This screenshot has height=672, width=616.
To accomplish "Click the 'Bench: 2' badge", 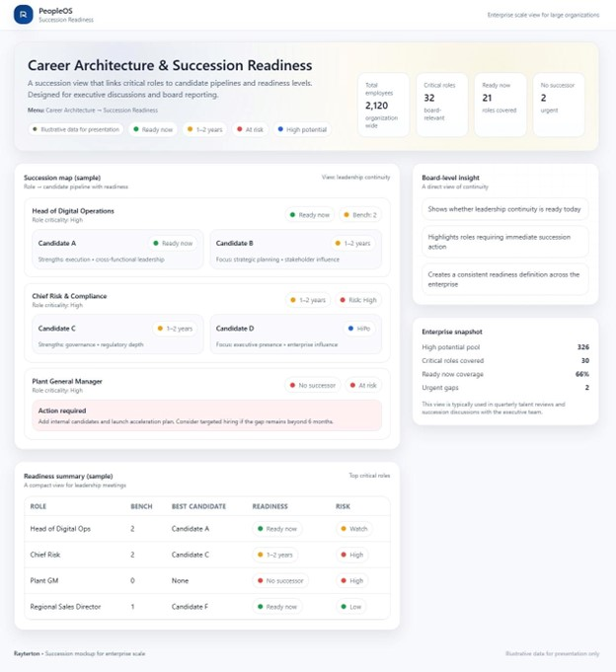I will tap(360, 215).
